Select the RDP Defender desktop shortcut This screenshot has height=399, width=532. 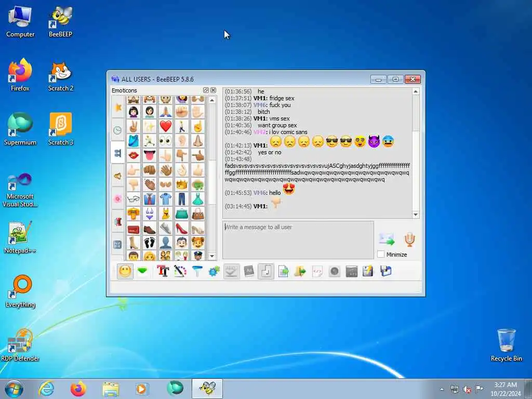point(20,345)
